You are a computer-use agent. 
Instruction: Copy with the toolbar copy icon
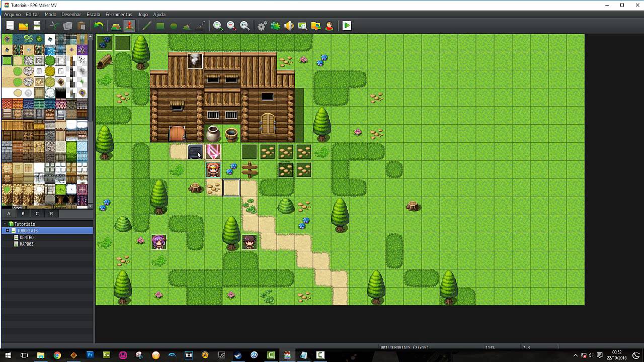point(67,26)
